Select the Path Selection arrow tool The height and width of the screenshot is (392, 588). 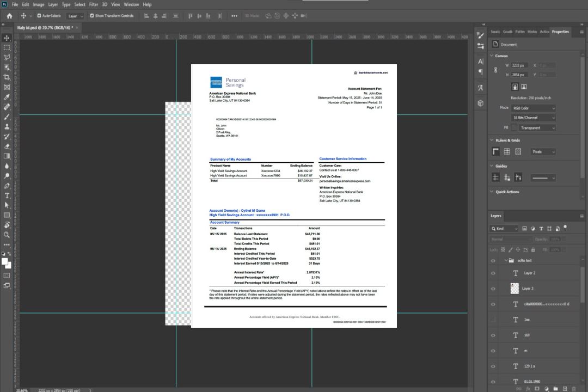(x=7, y=205)
